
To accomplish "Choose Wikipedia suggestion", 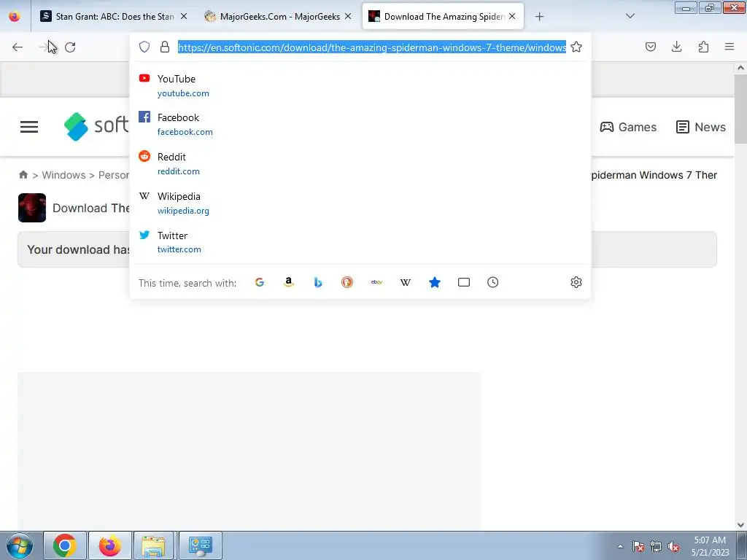I will [x=360, y=203].
